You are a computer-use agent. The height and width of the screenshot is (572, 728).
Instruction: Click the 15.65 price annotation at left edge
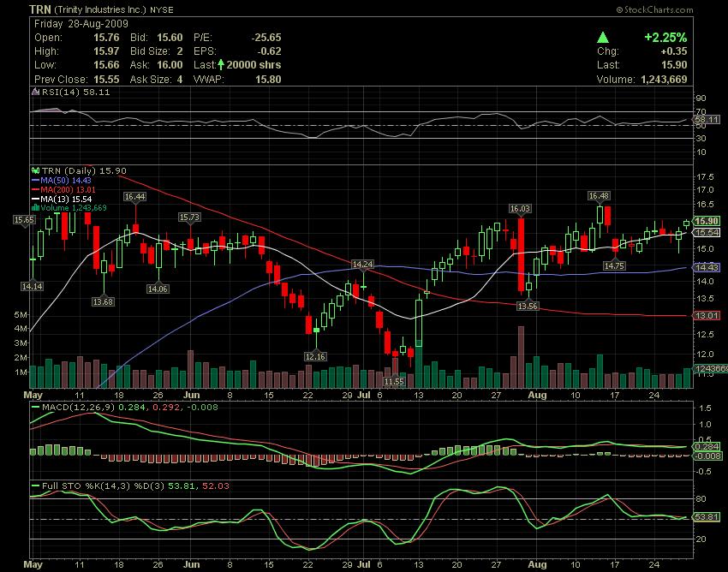[24, 219]
